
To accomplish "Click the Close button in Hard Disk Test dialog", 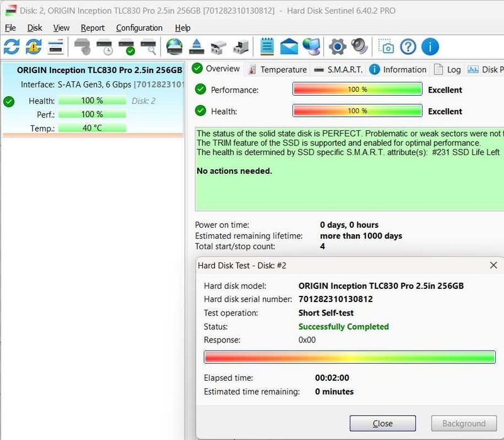I will (x=382, y=423).
